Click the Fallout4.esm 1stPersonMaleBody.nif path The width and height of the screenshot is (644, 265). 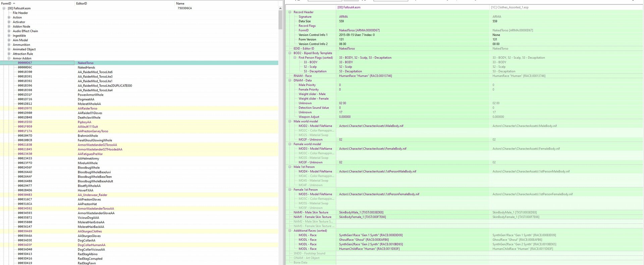click(378, 172)
